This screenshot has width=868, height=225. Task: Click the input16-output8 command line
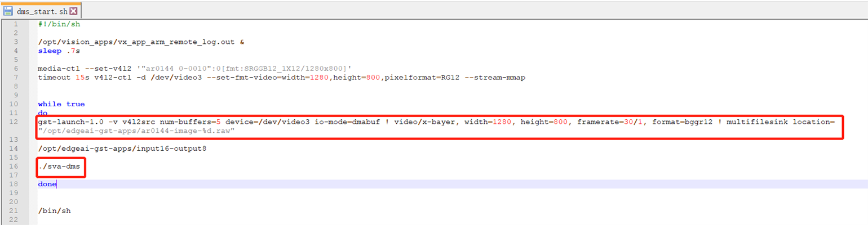click(x=122, y=148)
